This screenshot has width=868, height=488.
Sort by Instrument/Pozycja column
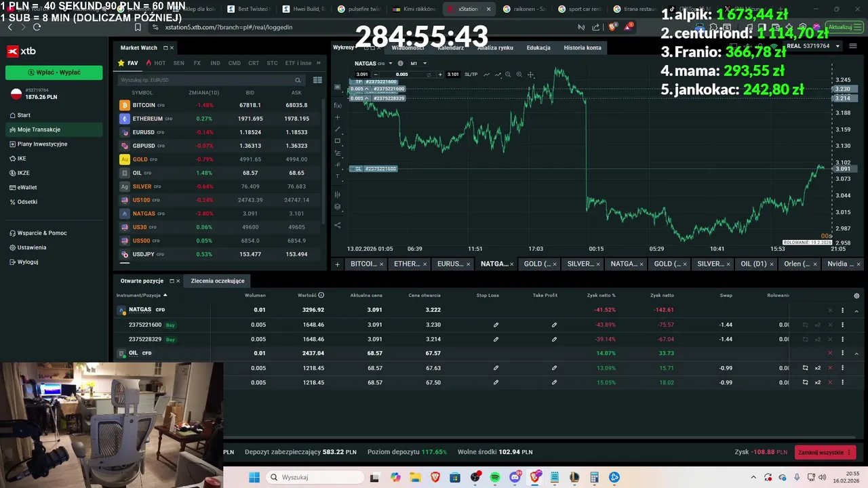click(142, 295)
